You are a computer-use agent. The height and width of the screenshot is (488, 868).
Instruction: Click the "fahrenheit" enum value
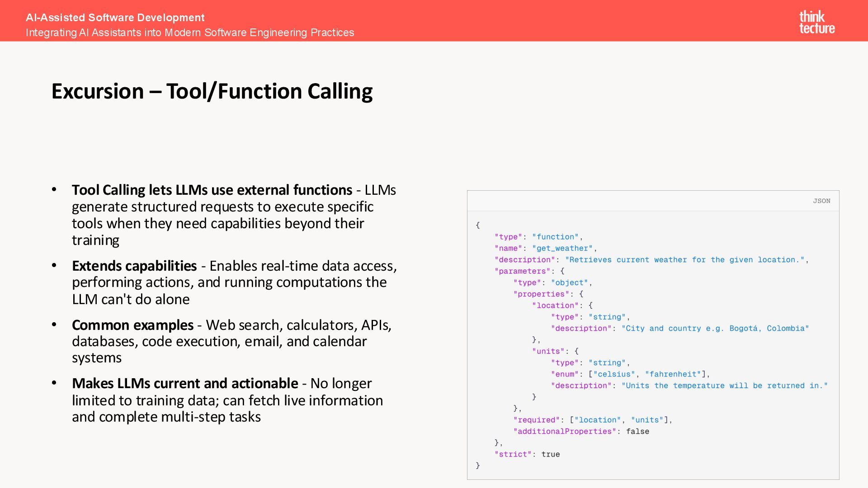(x=673, y=374)
